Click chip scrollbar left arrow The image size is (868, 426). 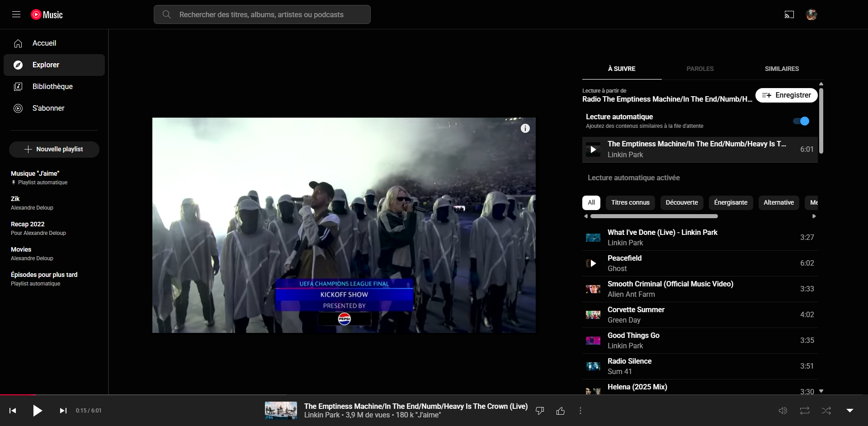click(x=586, y=216)
